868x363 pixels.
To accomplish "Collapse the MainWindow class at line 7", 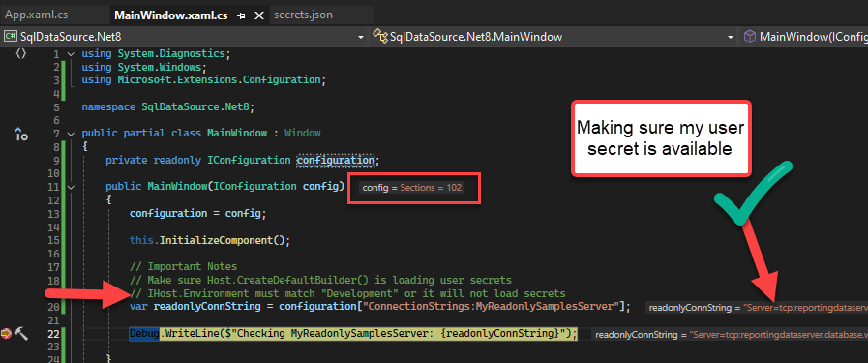I will click(x=71, y=134).
